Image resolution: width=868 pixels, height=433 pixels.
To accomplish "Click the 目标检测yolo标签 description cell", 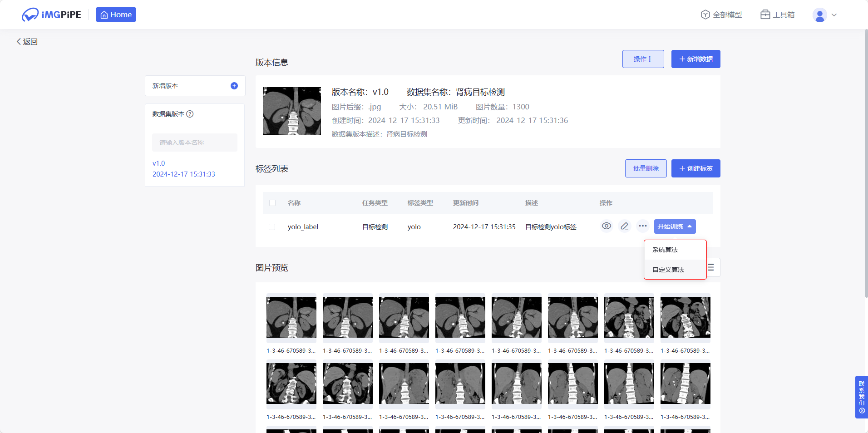I will coord(551,227).
